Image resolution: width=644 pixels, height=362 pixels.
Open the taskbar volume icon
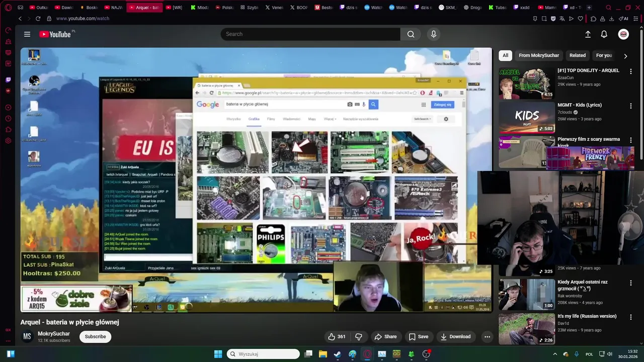[x=609, y=354]
